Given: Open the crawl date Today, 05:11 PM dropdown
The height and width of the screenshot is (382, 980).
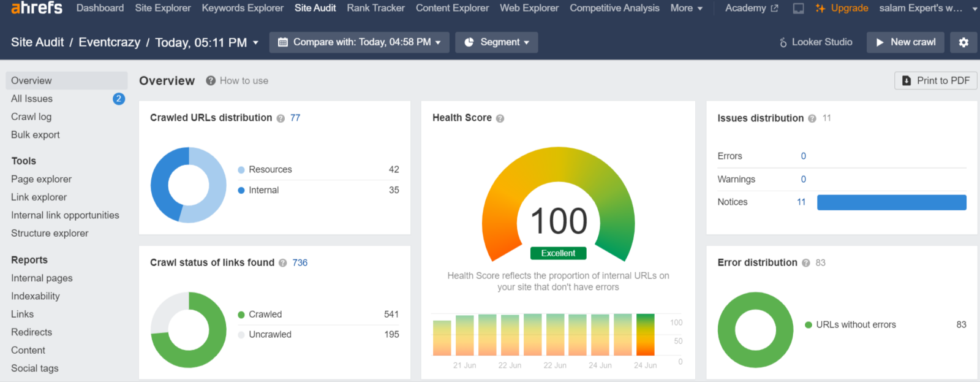Looking at the screenshot, I should coord(207,42).
